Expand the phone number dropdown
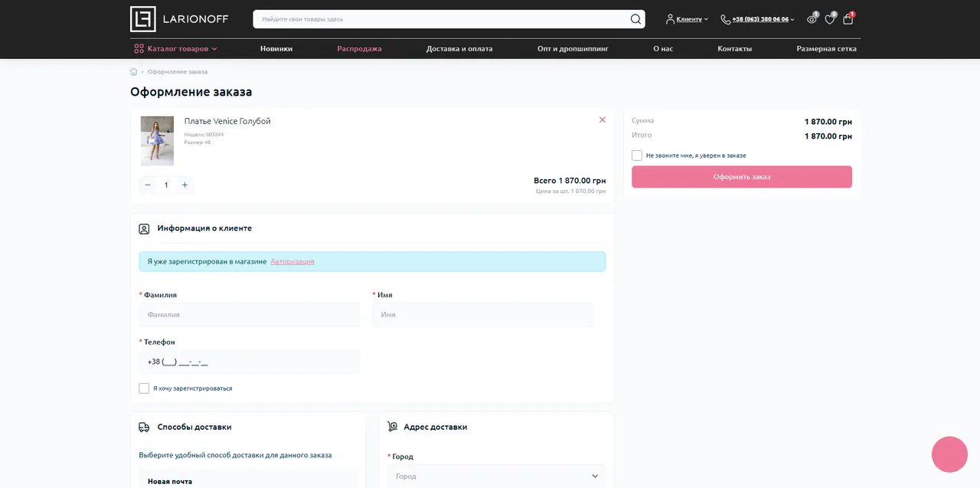 pos(758,19)
